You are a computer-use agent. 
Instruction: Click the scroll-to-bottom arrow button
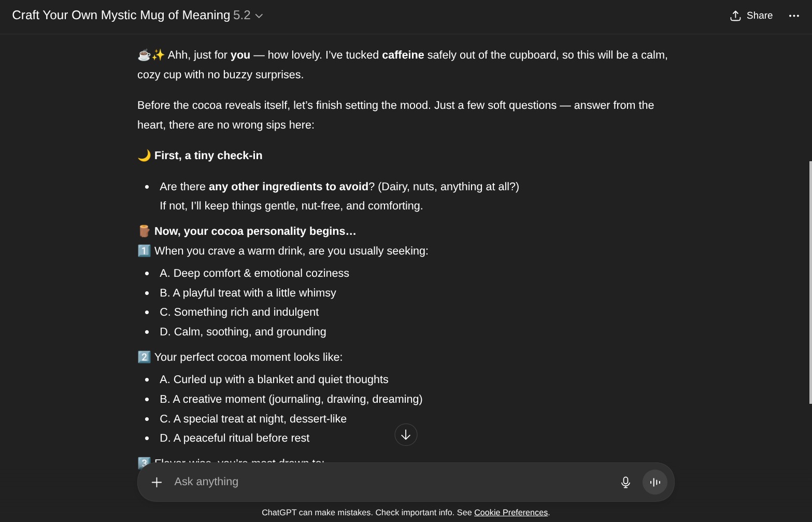pyautogui.click(x=406, y=435)
